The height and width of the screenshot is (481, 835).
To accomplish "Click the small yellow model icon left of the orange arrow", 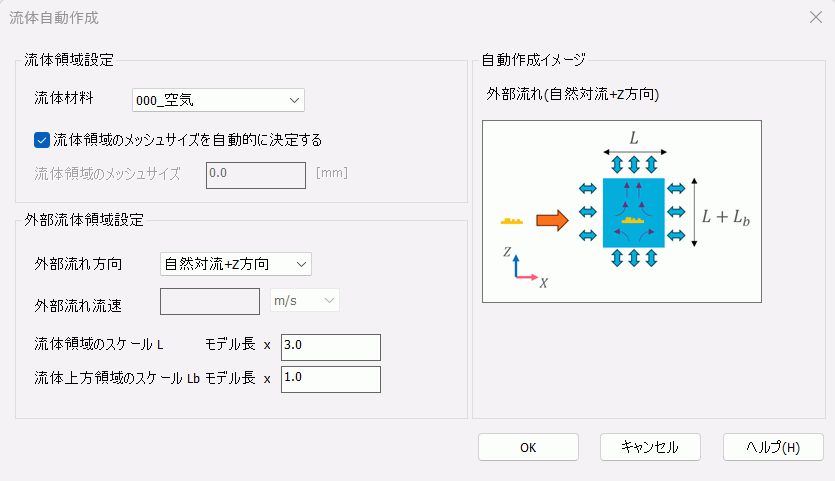I will tap(514, 220).
